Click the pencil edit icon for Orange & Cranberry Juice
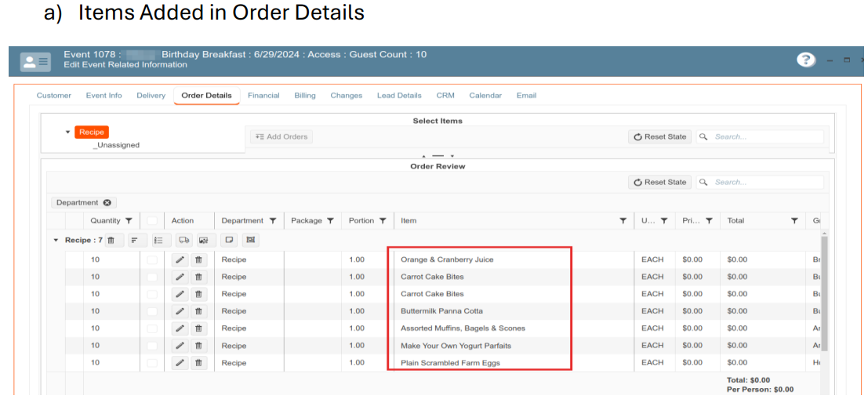The width and height of the screenshot is (868, 399). tap(180, 259)
